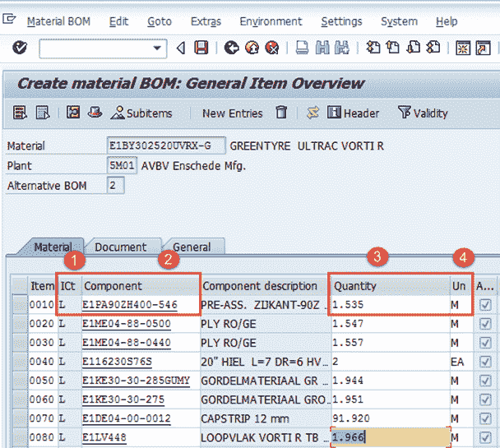Click the Print icon in toolbar
The width and height of the screenshot is (500, 448).
(302, 48)
